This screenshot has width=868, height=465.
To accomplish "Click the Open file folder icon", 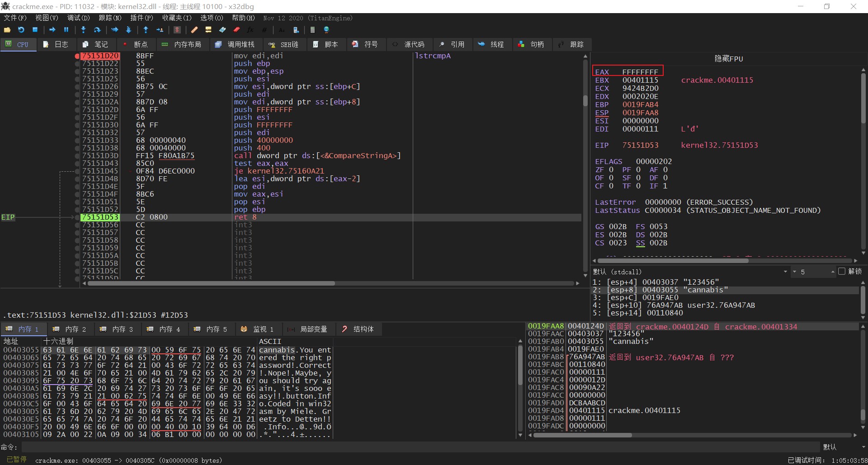I will (x=7, y=30).
